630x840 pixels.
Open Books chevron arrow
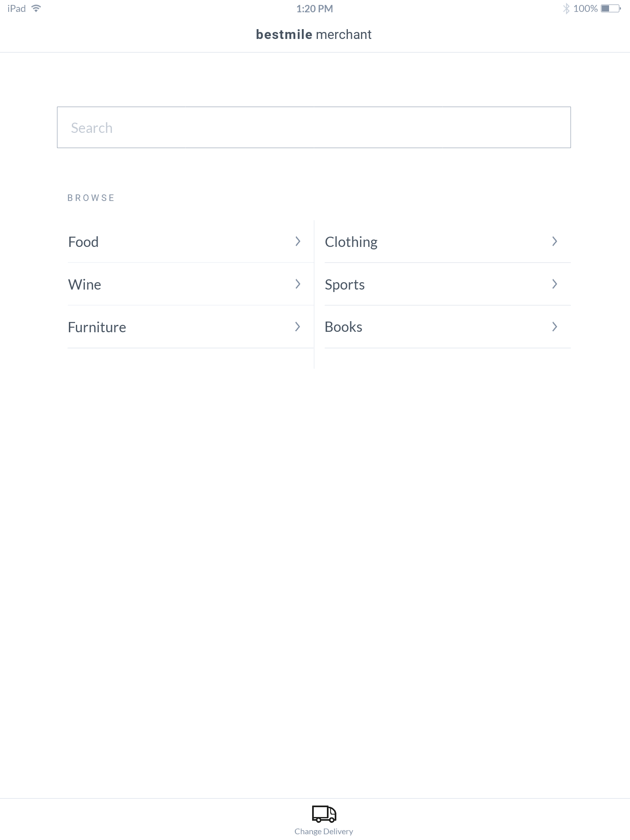[x=555, y=327]
